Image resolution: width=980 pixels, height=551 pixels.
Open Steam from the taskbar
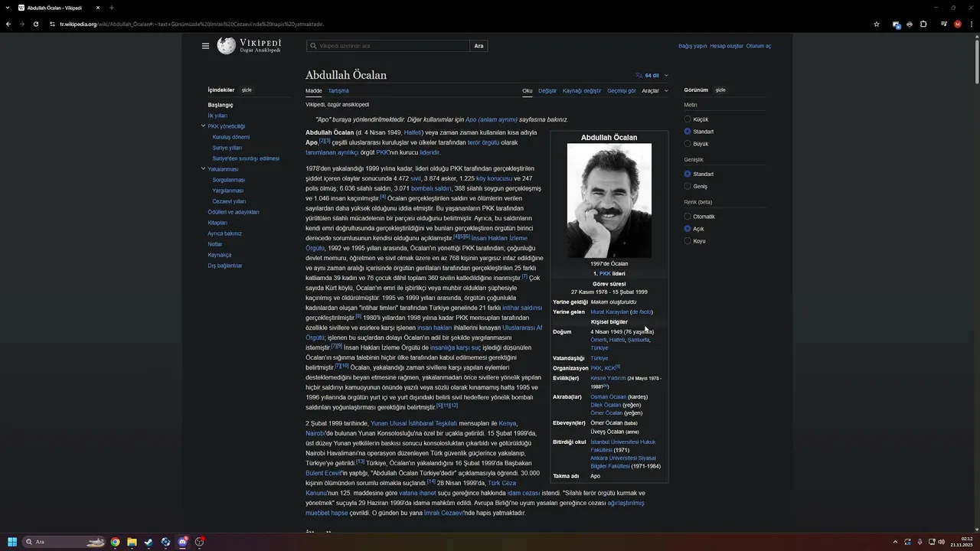[x=149, y=542]
